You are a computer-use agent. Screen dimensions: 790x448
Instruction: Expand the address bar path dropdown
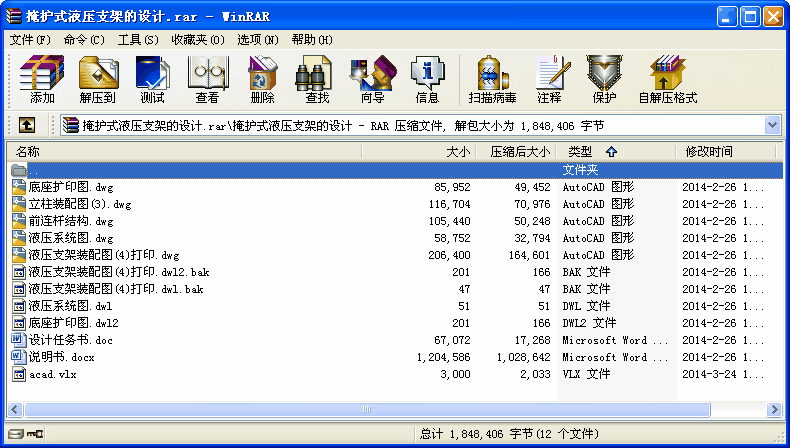tap(772, 125)
